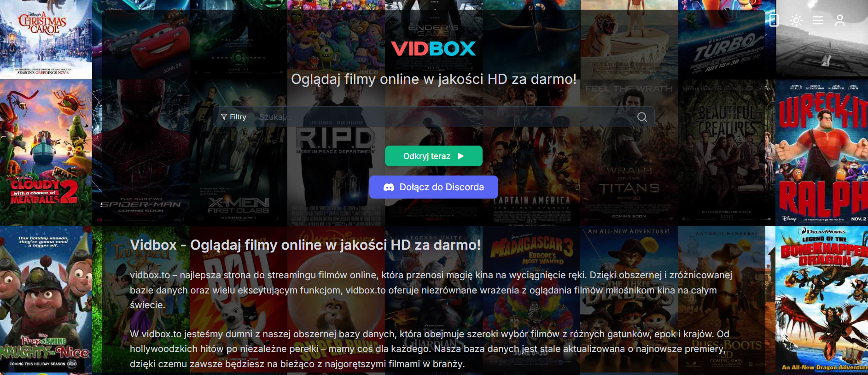The height and width of the screenshot is (375, 868).
Task: Click the paragraph starting with 'vidbox.to – najlepsza strona'
Action: click(x=431, y=290)
